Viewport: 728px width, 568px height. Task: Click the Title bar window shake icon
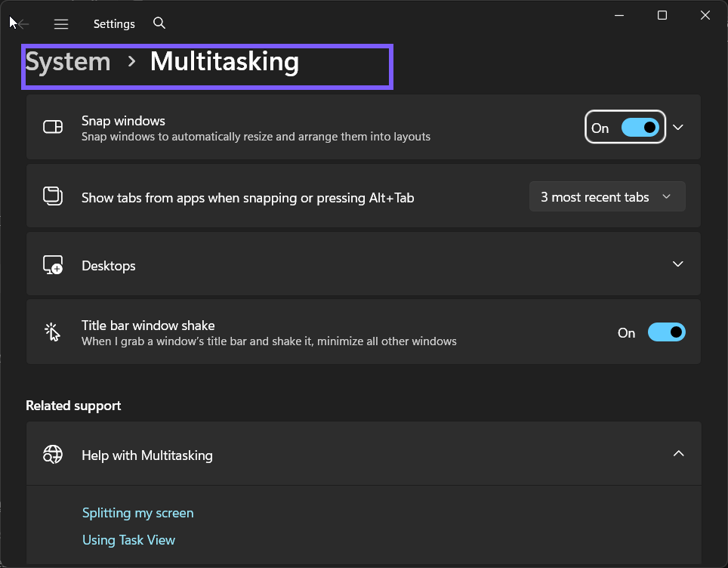(x=52, y=332)
